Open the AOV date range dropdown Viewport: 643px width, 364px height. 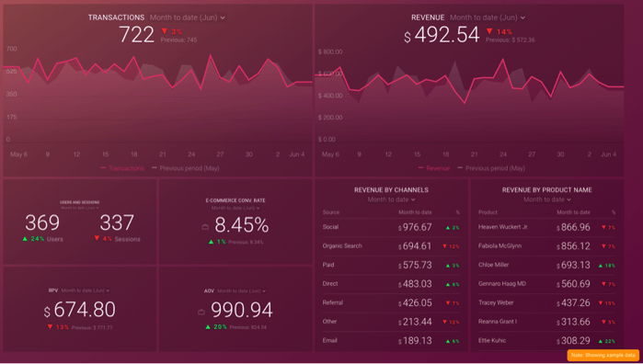[241, 291]
